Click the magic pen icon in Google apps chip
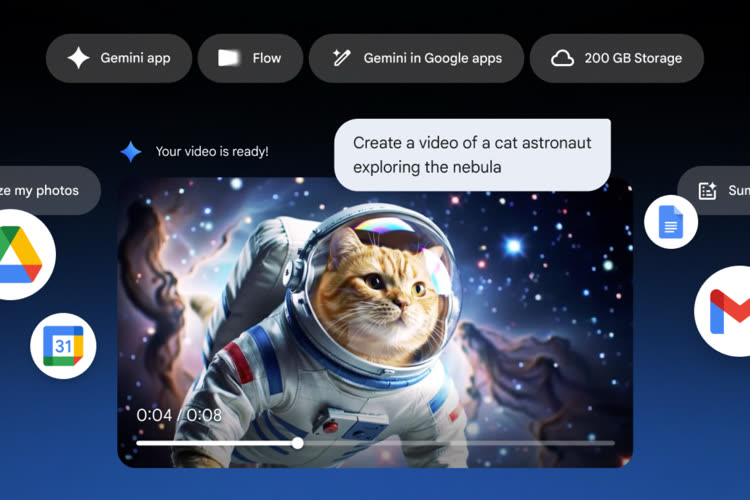The image size is (750, 500). click(x=342, y=58)
